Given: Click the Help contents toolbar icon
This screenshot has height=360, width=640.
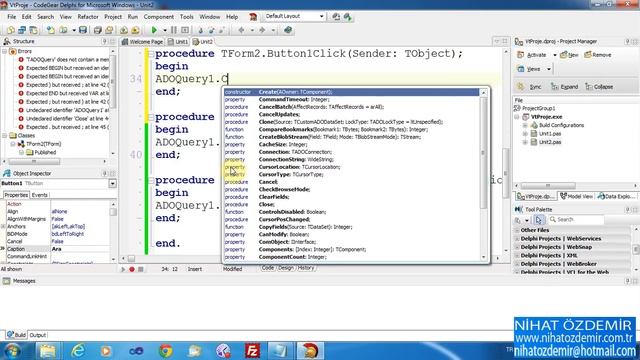Looking at the screenshot, I should coord(288,30).
